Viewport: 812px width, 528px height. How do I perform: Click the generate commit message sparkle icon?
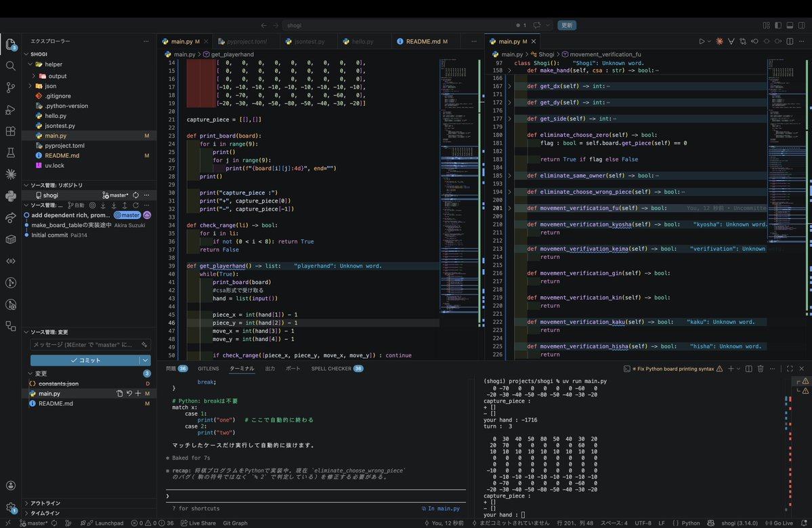click(x=144, y=344)
